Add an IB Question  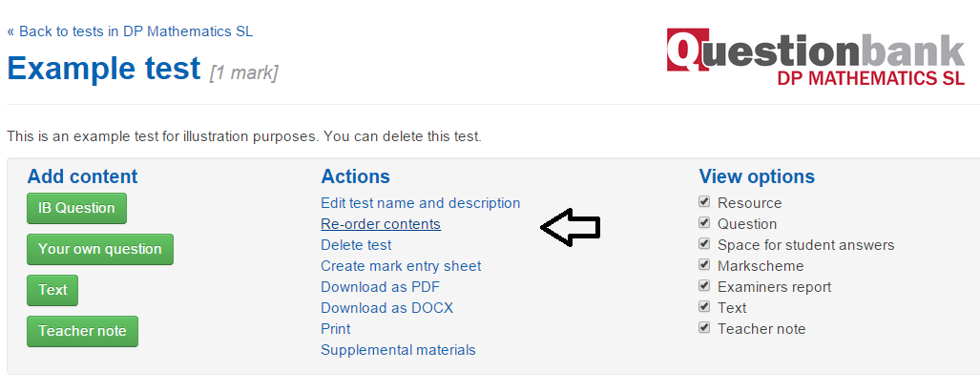(76, 208)
